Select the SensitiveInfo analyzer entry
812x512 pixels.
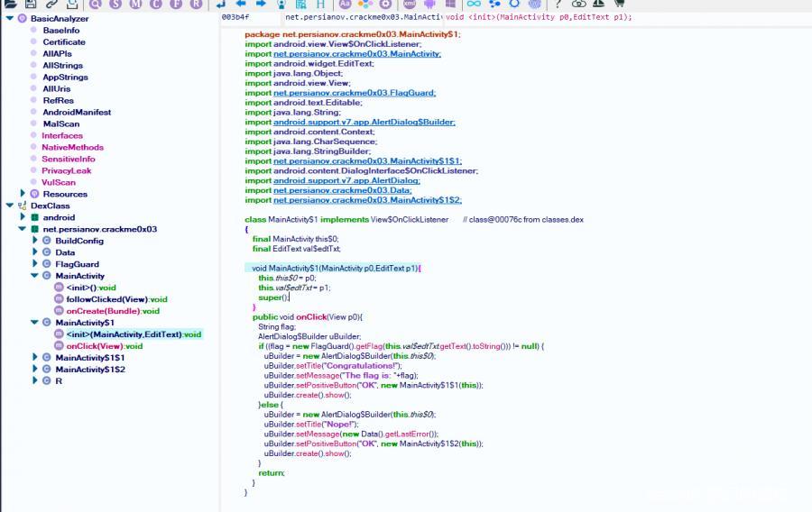[68, 159]
